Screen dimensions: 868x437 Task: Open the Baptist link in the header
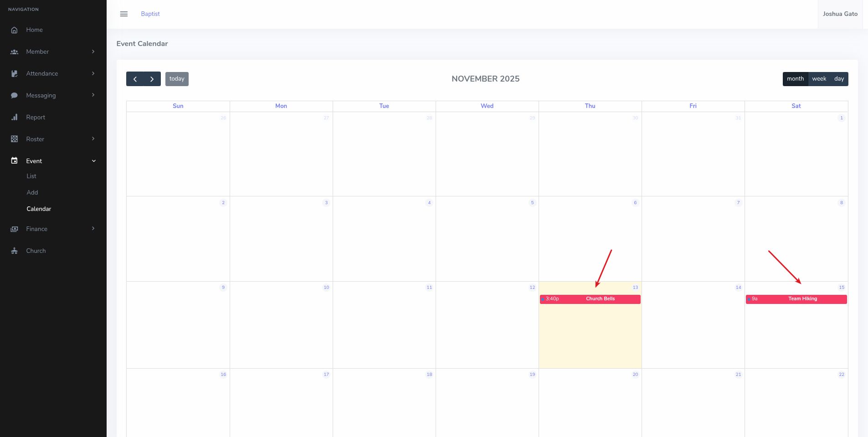point(150,14)
